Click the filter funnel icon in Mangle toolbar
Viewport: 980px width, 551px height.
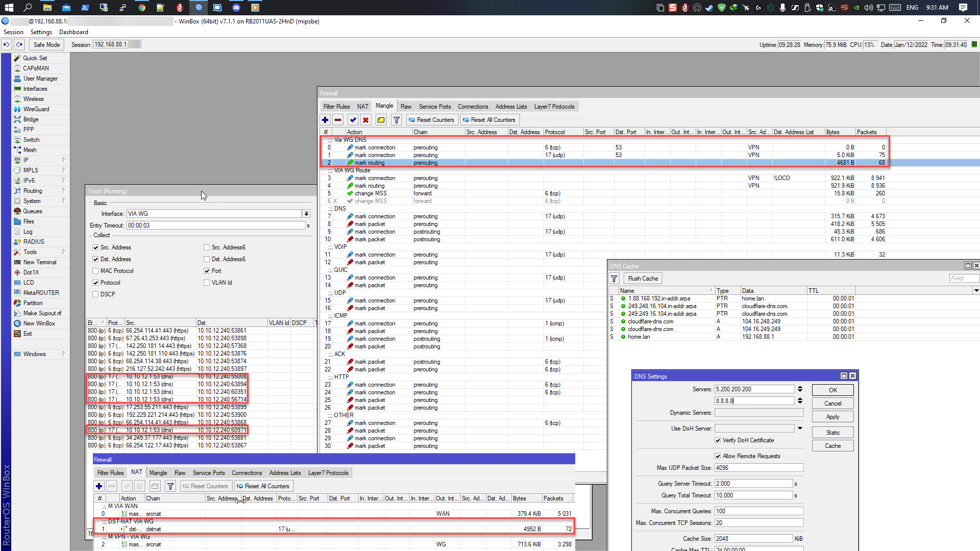[396, 120]
